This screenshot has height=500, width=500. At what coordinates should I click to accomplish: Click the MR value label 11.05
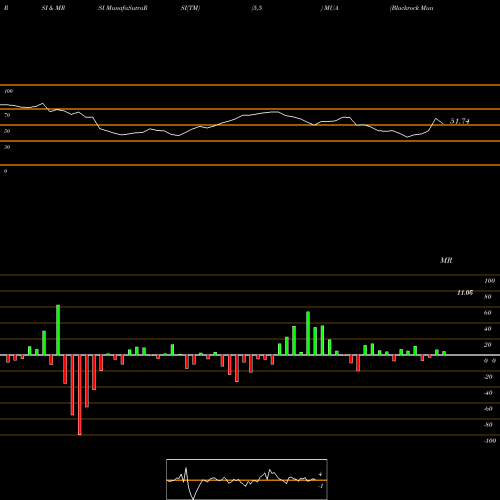point(465,293)
